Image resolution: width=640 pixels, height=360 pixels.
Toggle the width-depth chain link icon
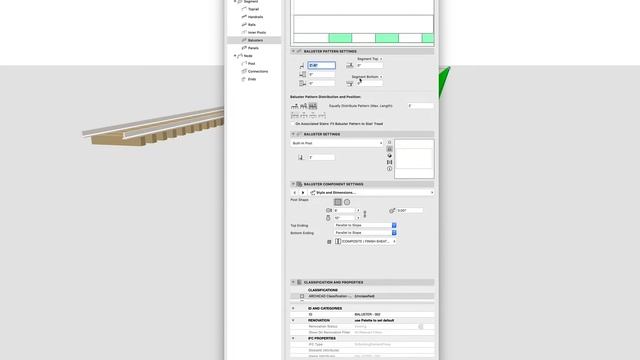[x=365, y=214]
